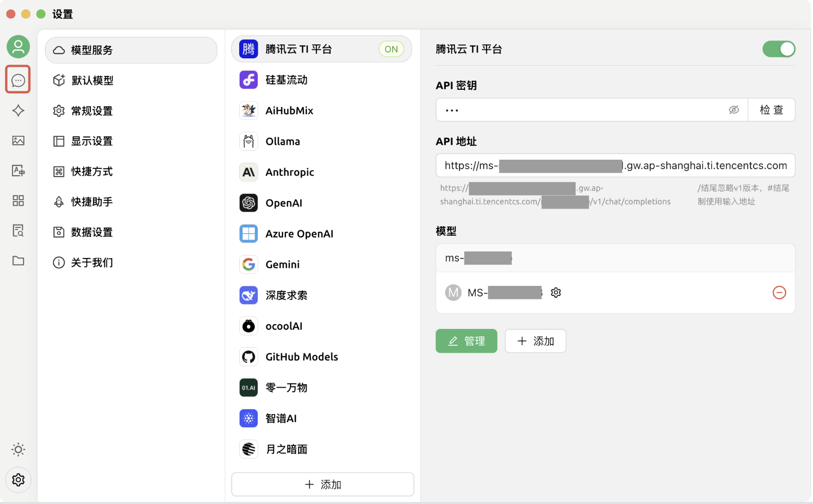Screen dimensions: 813x504
Task: Select 快捷方式 settings menu
Action: pyautogui.click(x=131, y=172)
